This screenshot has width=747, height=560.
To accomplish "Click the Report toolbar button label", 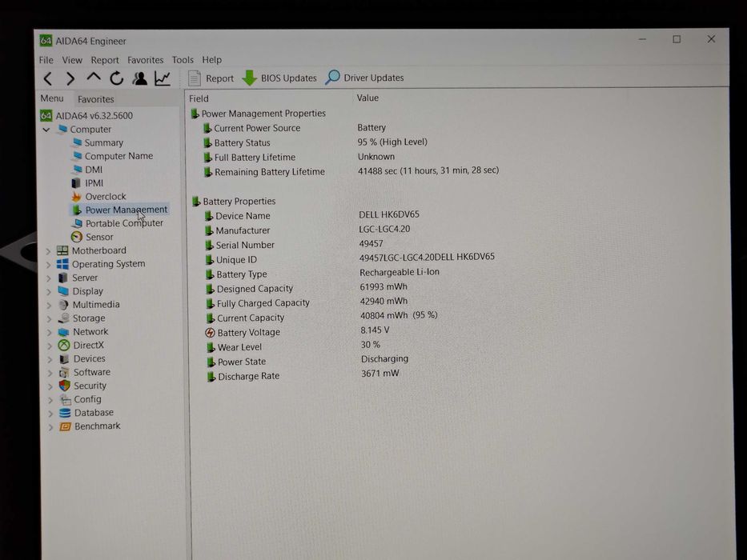I will [219, 78].
